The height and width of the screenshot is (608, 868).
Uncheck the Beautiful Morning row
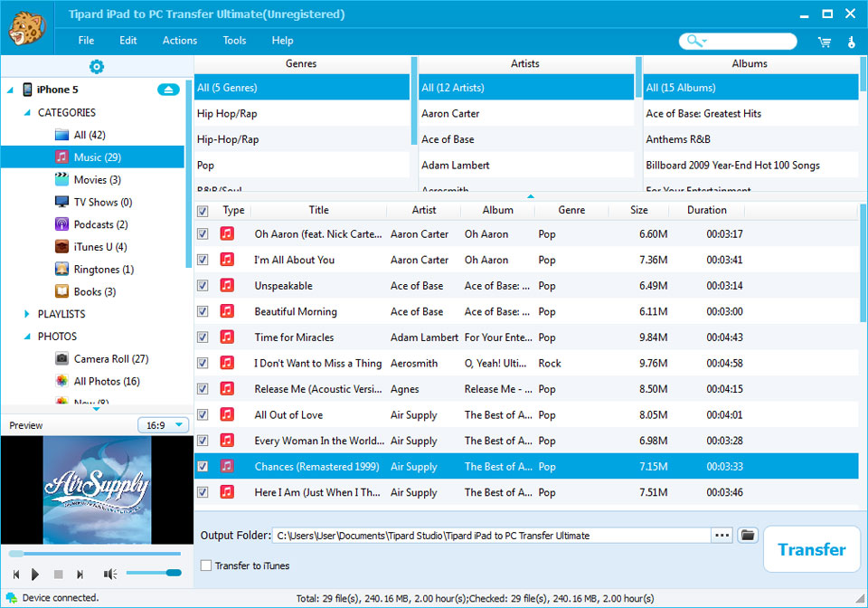point(203,311)
